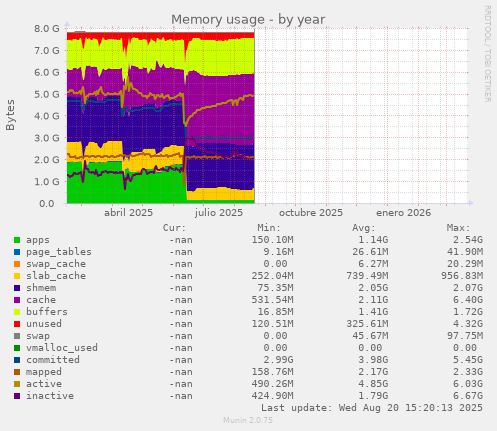Select the 'shmem' legend label
The image size is (497, 431).
click(41, 288)
